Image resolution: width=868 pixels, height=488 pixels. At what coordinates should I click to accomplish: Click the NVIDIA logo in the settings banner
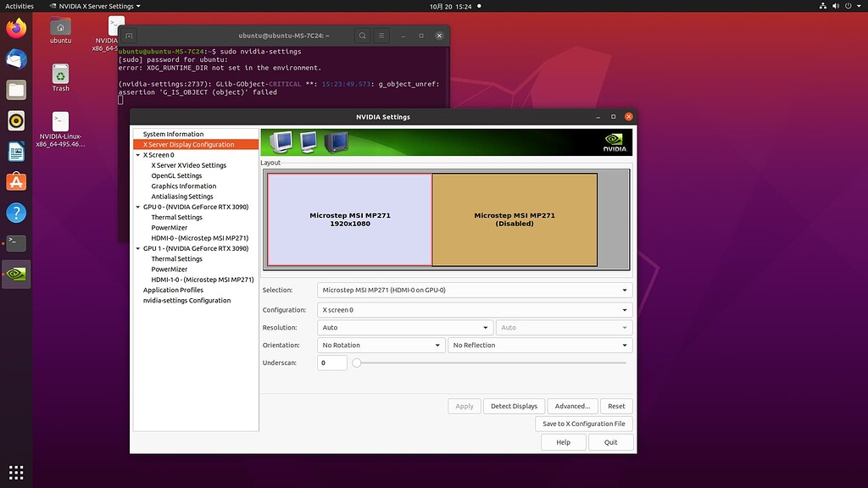(x=613, y=141)
